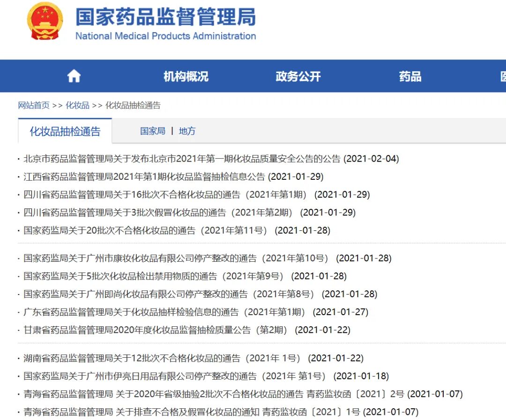
Task: Select the 化妆品抽检通告 tab
Action: coord(64,132)
